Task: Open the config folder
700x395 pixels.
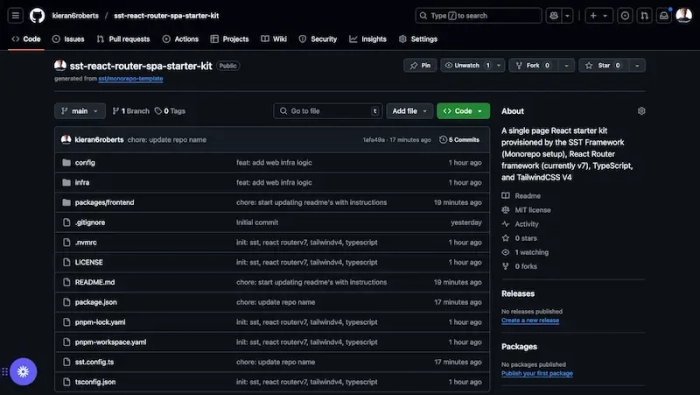Action: 85,163
